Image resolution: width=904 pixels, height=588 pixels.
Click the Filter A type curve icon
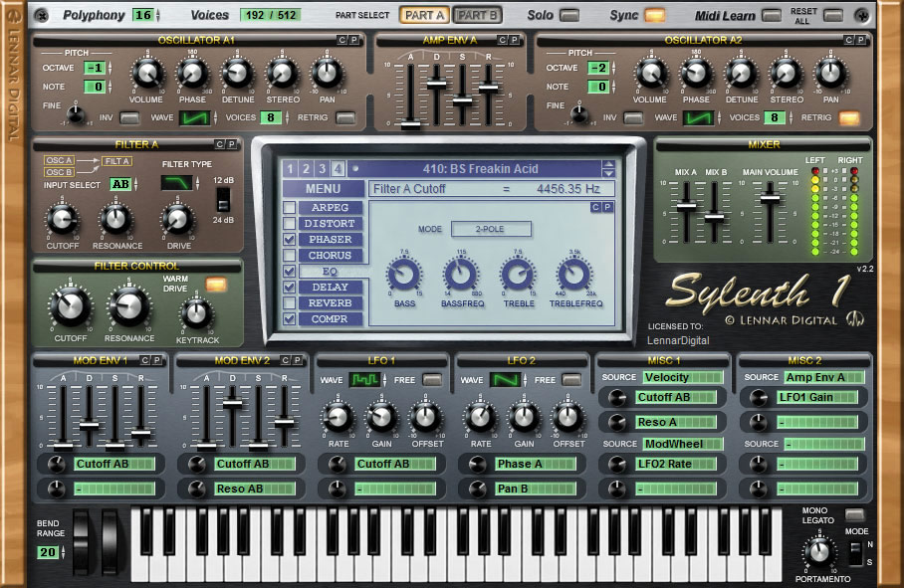(176, 183)
